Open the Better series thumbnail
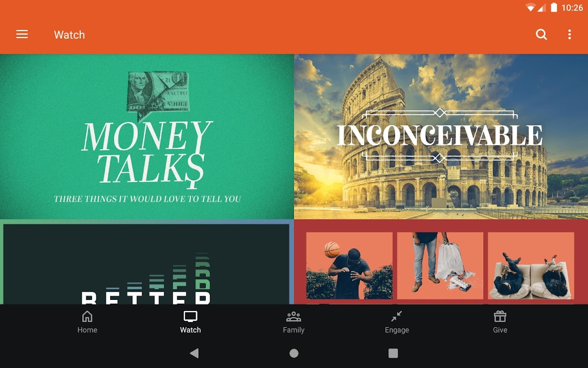 click(147, 262)
